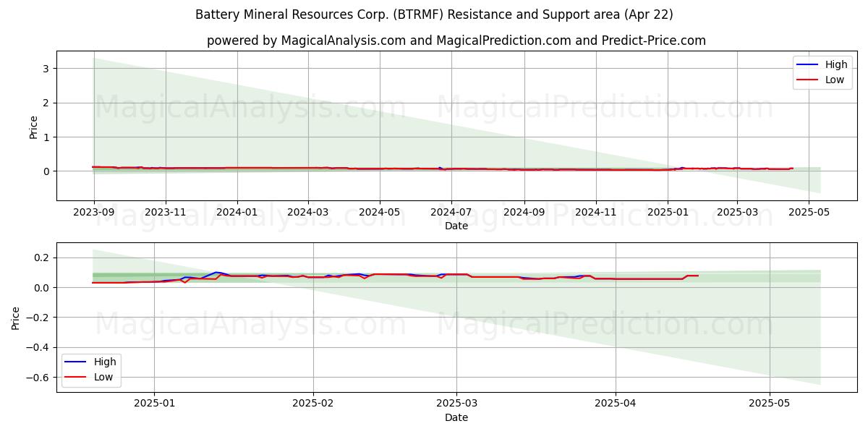The width and height of the screenshot is (868, 434).
Task: Click the y-axis value '−0.6' on bottom chart
Action: click(39, 378)
